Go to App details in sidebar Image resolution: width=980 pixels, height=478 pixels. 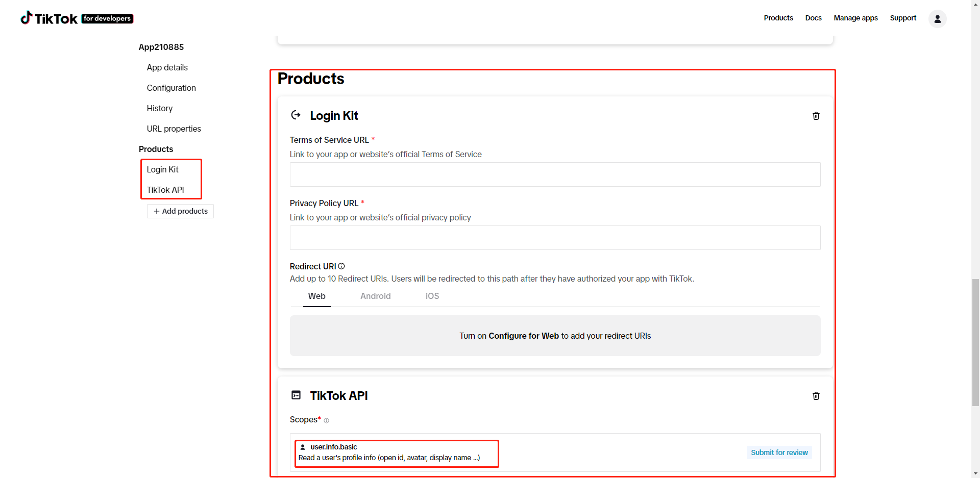click(x=167, y=67)
